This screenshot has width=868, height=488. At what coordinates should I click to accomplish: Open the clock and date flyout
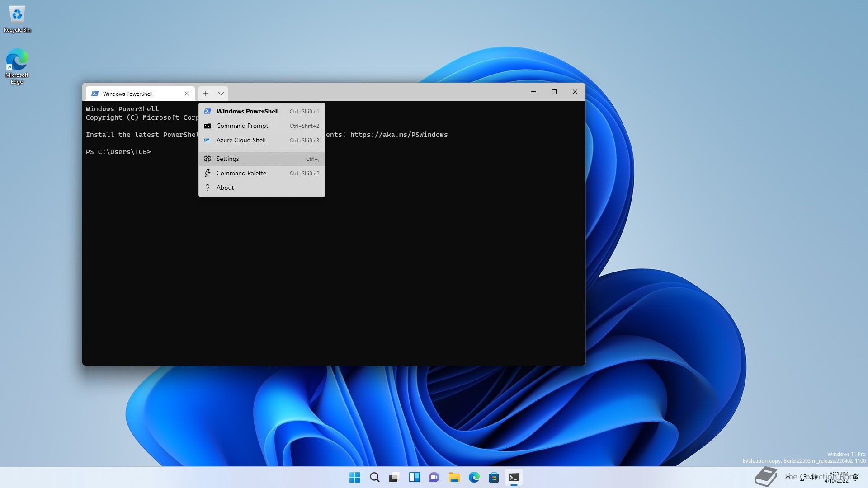click(837, 477)
